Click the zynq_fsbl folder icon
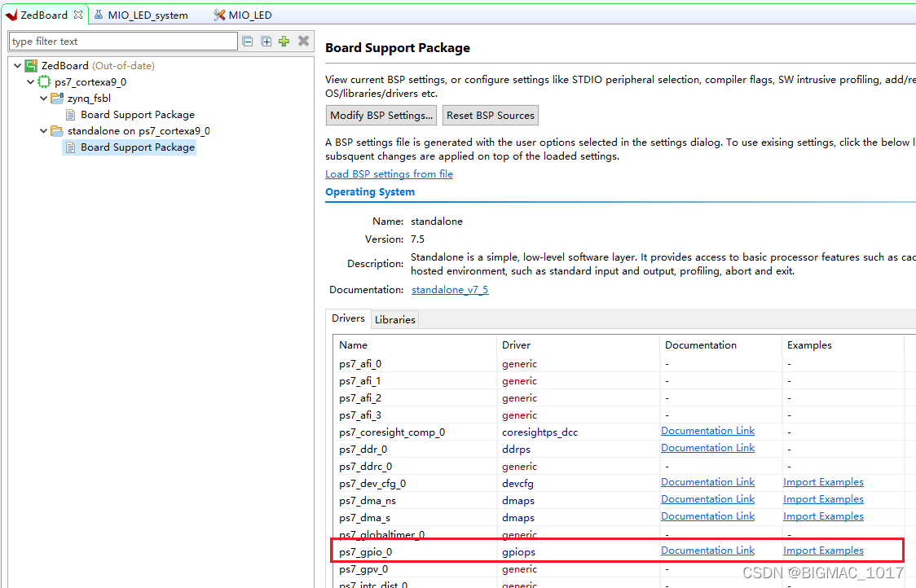Screen dimensions: 916x588 pyautogui.click(x=57, y=98)
